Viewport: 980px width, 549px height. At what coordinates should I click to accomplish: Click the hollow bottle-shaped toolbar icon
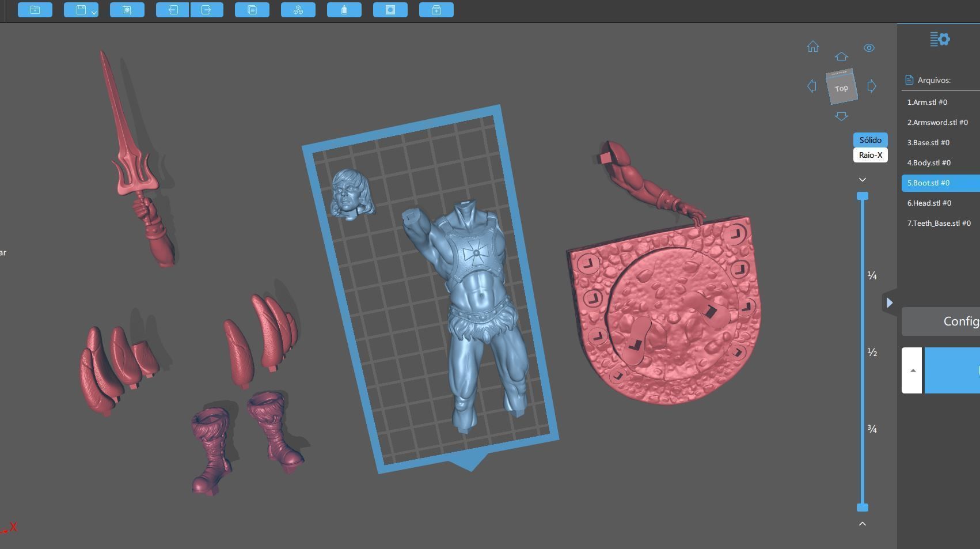coord(344,10)
